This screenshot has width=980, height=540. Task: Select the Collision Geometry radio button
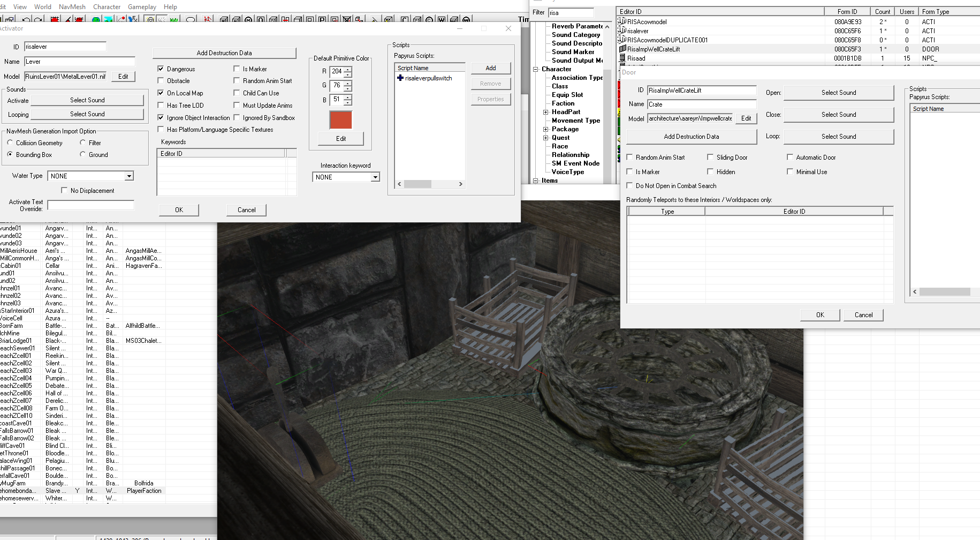click(10, 142)
